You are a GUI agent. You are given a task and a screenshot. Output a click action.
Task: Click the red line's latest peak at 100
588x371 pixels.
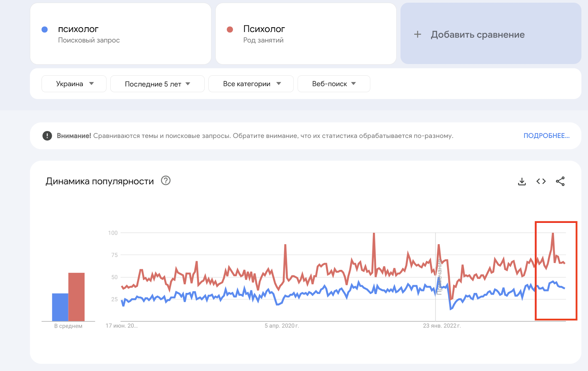point(553,233)
